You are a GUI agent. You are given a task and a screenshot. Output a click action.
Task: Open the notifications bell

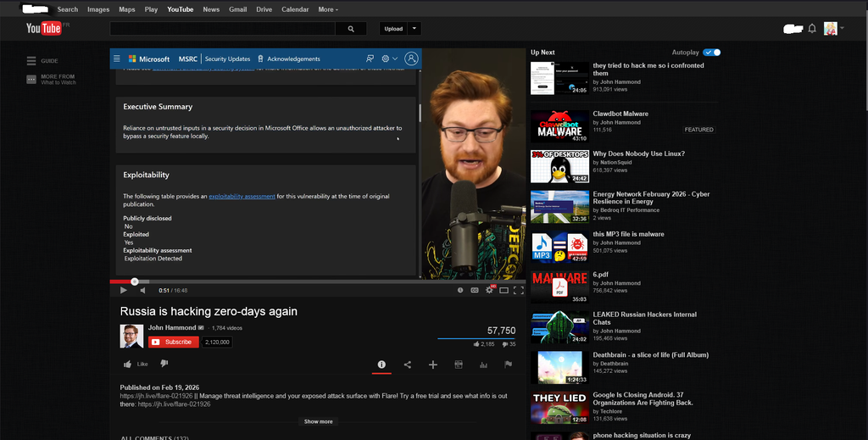812,29
